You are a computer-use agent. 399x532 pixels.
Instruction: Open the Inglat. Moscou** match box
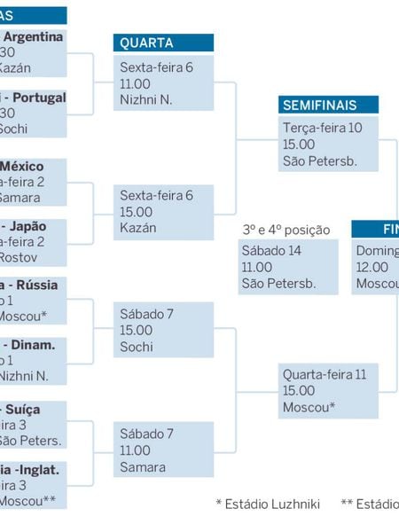click(x=34, y=485)
